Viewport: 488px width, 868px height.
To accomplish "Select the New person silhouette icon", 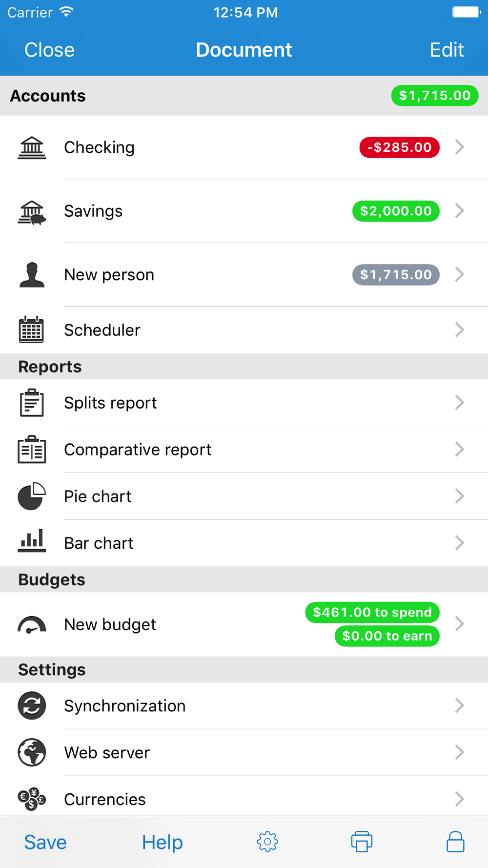I will [32, 274].
